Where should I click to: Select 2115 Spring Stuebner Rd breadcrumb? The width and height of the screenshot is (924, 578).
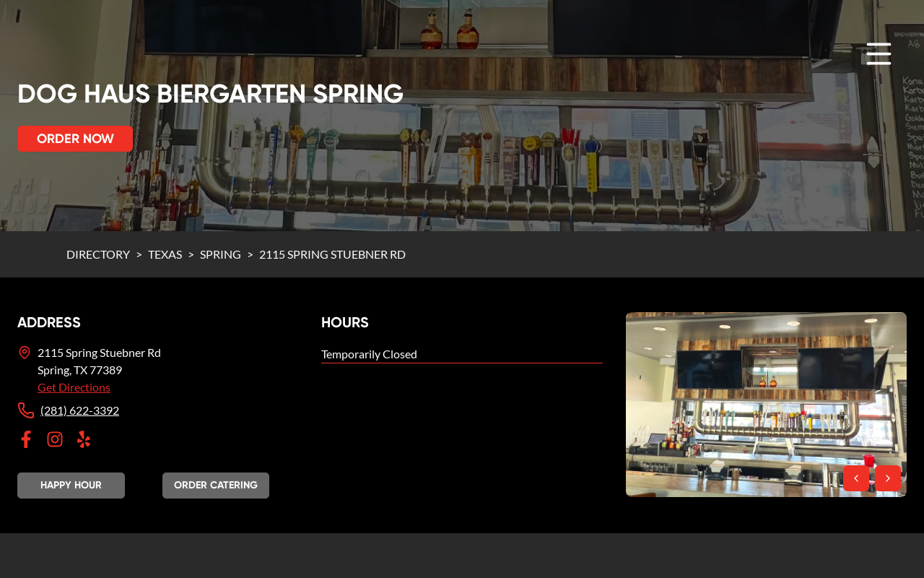click(332, 254)
